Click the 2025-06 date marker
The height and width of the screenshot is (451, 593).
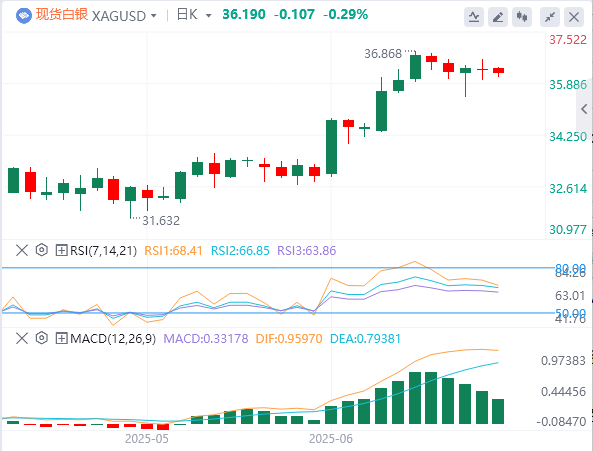pos(331,439)
